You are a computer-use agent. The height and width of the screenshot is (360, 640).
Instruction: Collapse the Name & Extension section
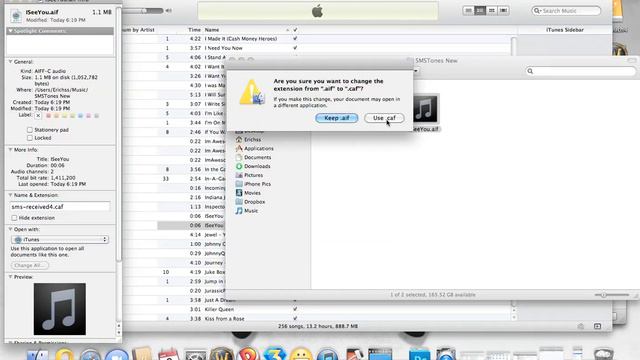[10, 195]
